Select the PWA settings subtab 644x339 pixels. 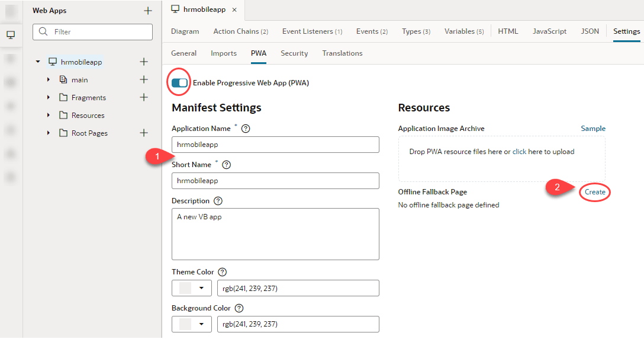[x=259, y=53]
